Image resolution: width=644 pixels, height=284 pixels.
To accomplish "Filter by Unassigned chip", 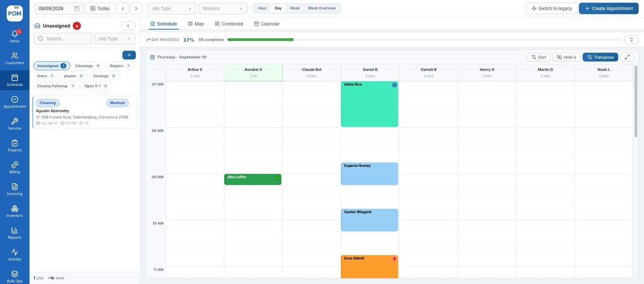I will pyautogui.click(x=51, y=66).
